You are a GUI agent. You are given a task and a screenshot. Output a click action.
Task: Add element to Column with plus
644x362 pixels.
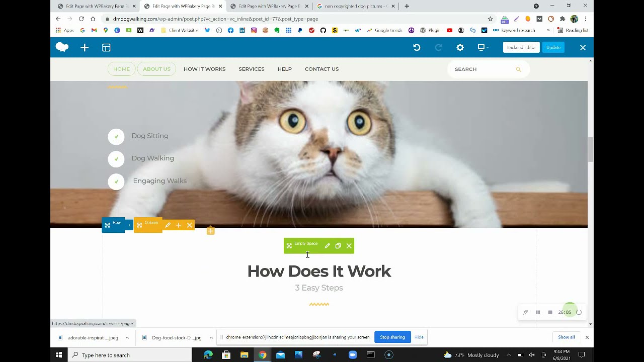[179, 225]
